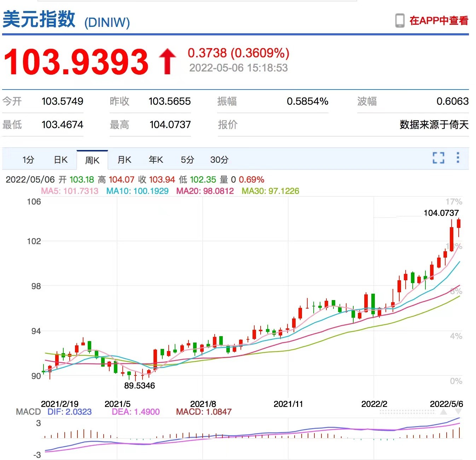Click the MA10 indicator label

pyautogui.click(x=137, y=191)
